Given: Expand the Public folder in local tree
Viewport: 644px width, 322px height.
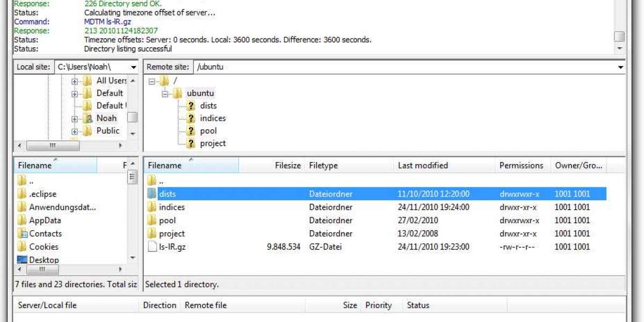Looking at the screenshot, I should pyautogui.click(x=75, y=131).
